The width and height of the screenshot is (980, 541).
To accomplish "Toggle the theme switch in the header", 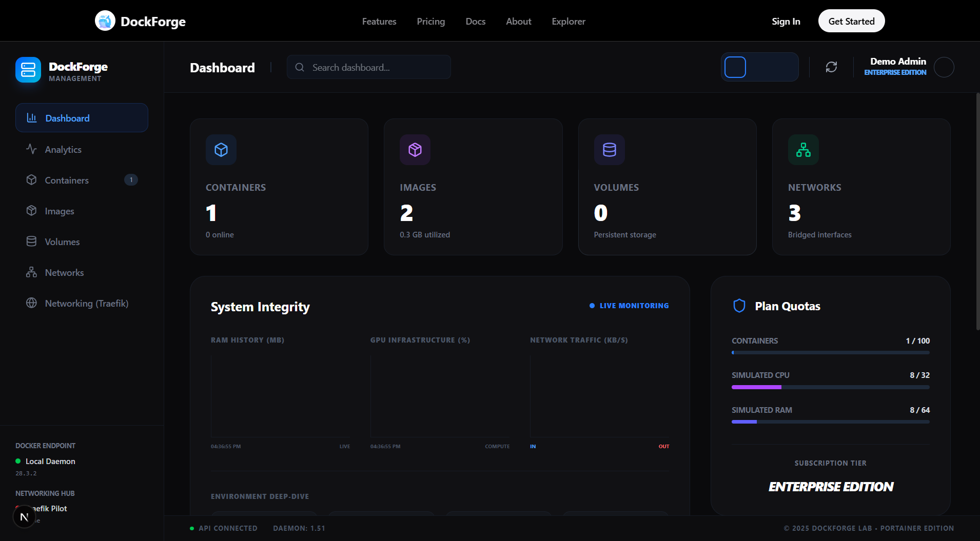I will (x=760, y=67).
